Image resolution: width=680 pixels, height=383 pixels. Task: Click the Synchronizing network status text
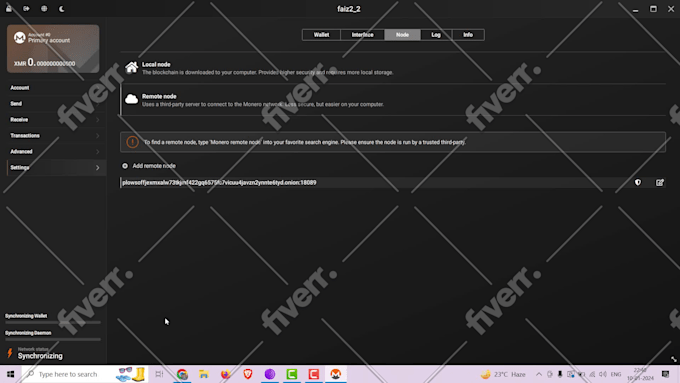click(x=40, y=356)
